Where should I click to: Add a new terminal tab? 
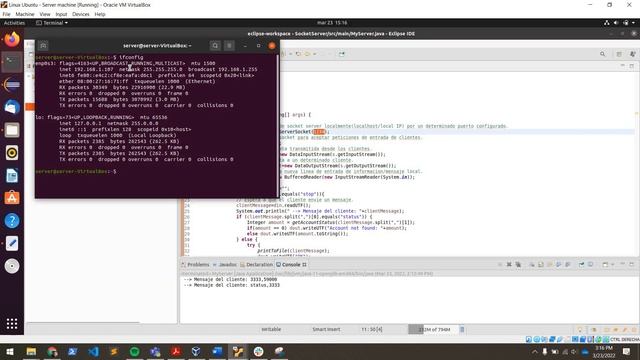coord(43,46)
